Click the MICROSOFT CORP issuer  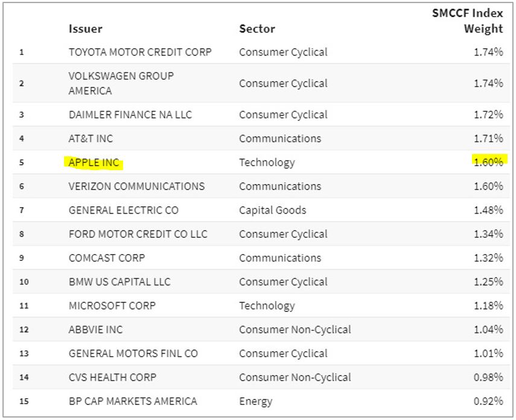point(112,305)
